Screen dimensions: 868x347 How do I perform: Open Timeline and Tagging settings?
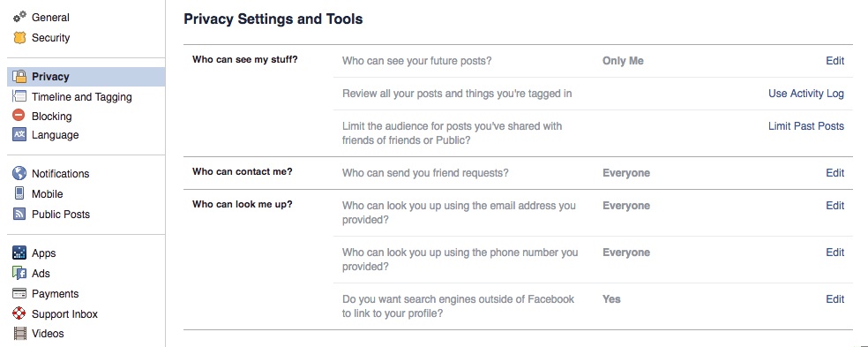[81, 97]
